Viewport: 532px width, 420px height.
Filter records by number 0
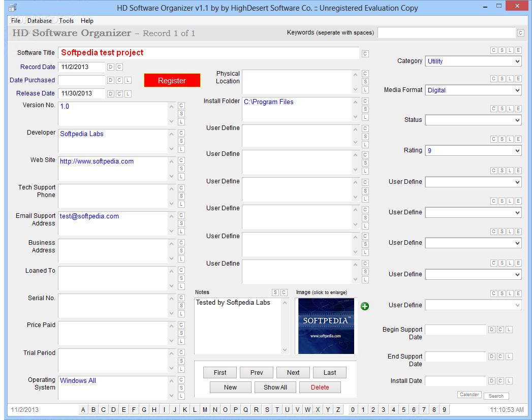(353, 410)
